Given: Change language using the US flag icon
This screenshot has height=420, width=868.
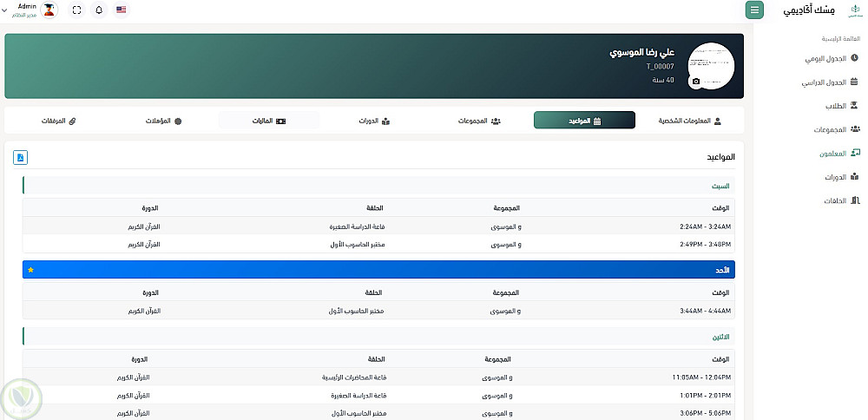Looking at the screenshot, I should pos(122,10).
